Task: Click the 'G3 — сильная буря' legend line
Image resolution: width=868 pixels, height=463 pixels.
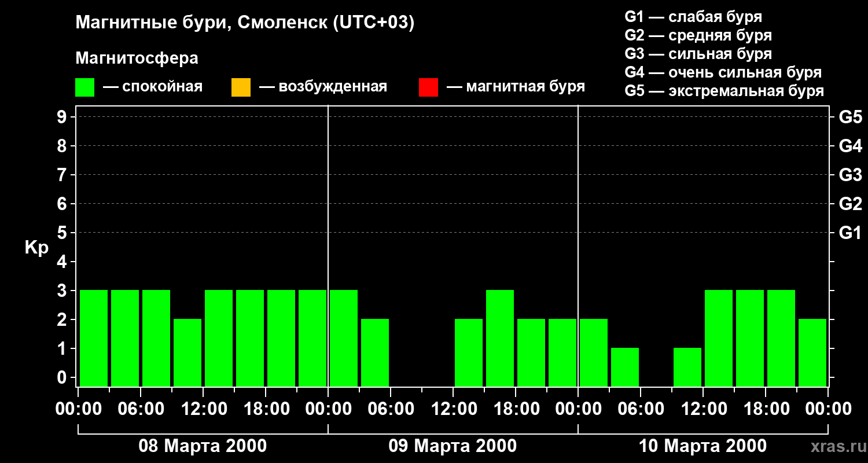Action: pos(698,54)
